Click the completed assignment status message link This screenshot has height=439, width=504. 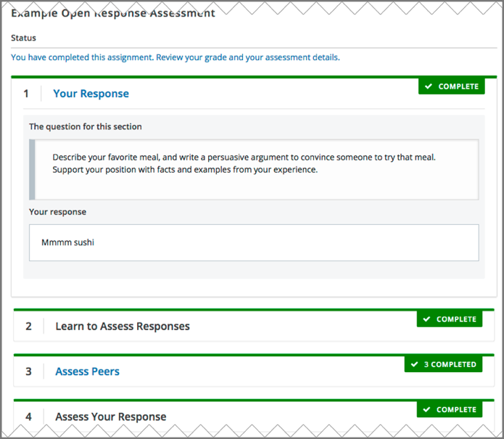(x=175, y=57)
